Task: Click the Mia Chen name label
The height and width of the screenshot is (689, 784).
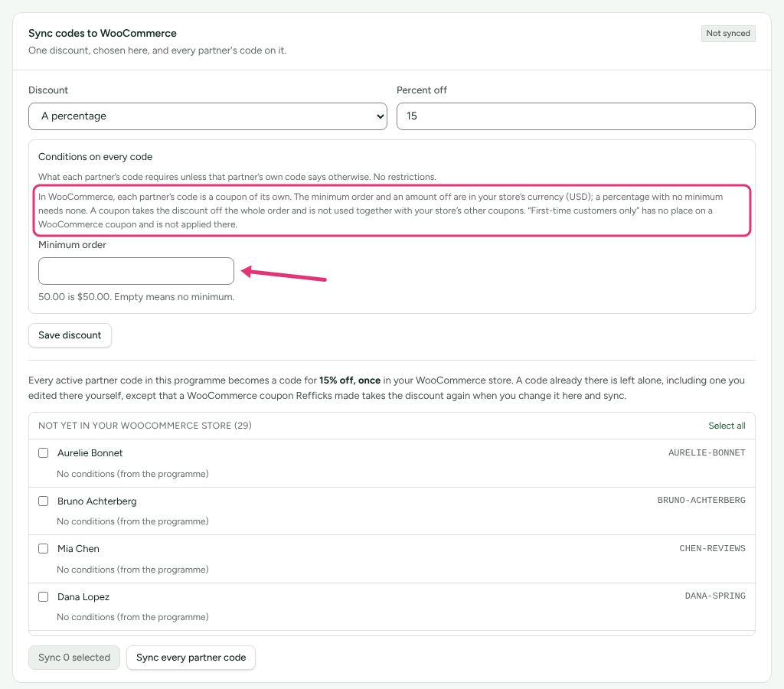Action: pyautogui.click(x=79, y=548)
